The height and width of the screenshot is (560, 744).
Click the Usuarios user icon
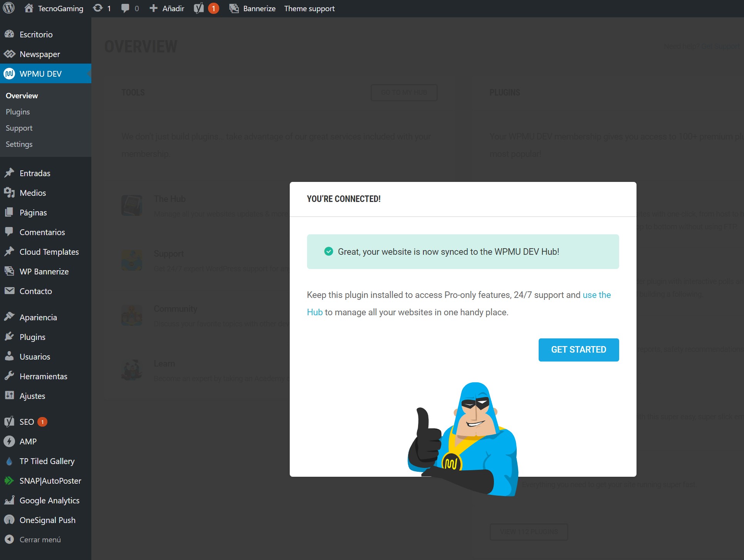pyautogui.click(x=9, y=357)
